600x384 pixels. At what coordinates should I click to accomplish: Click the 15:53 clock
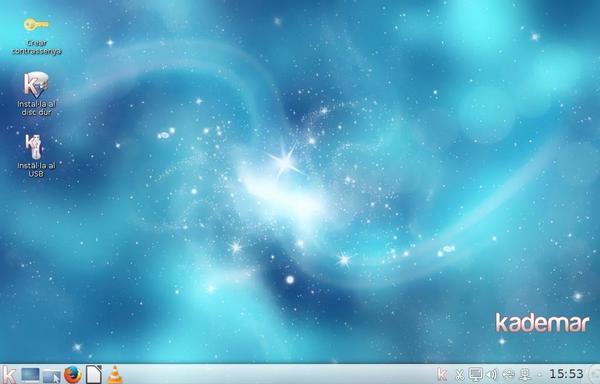tap(566, 374)
